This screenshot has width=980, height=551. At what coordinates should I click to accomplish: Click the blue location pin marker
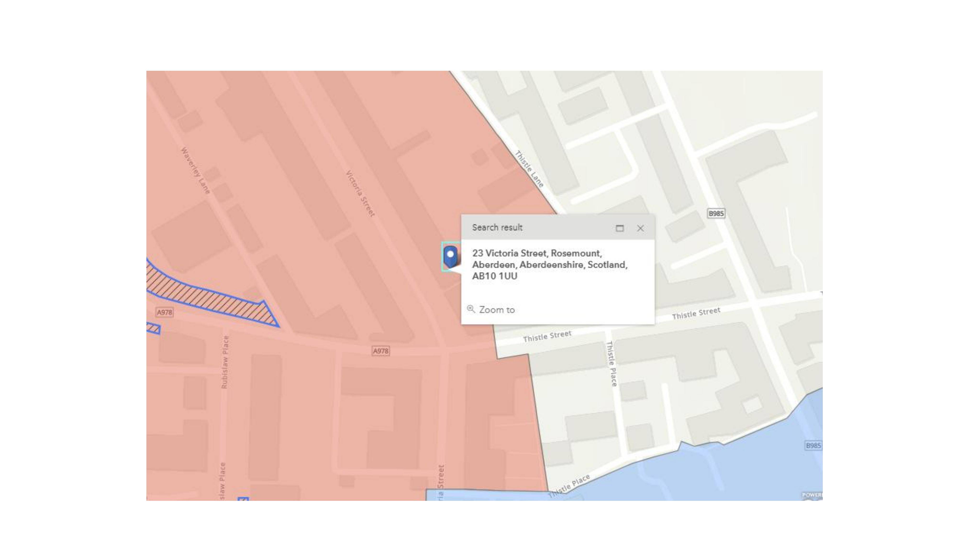pyautogui.click(x=451, y=257)
